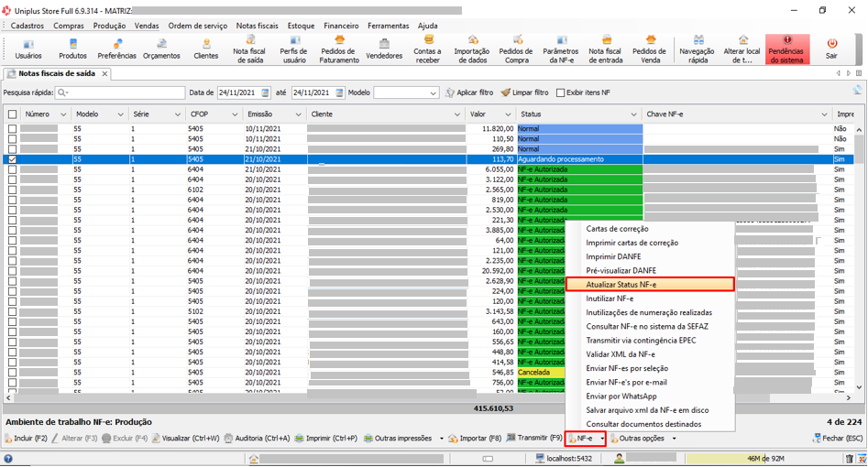The height and width of the screenshot is (467, 868).
Task: Open the Número column filter arrow
Action: tap(63, 114)
